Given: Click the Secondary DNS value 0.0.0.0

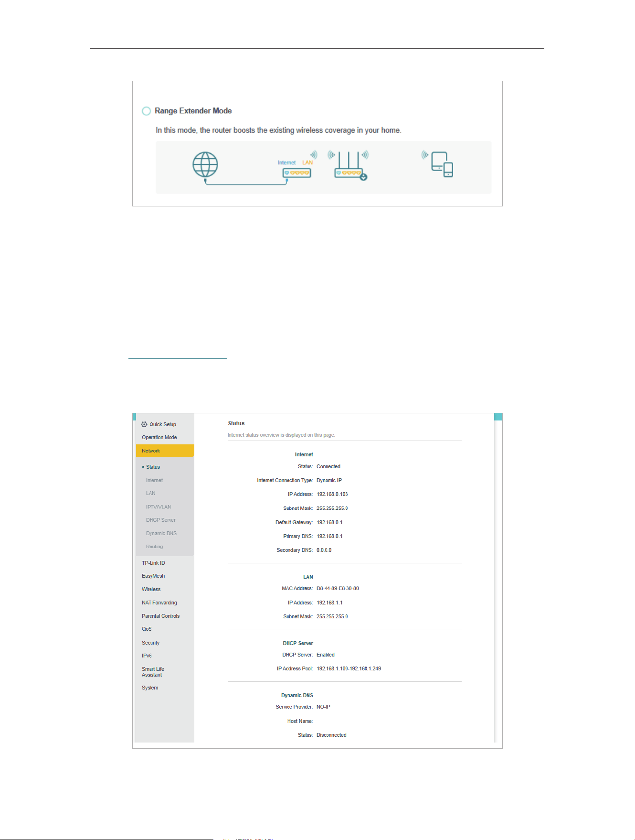Looking at the screenshot, I should (x=324, y=550).
